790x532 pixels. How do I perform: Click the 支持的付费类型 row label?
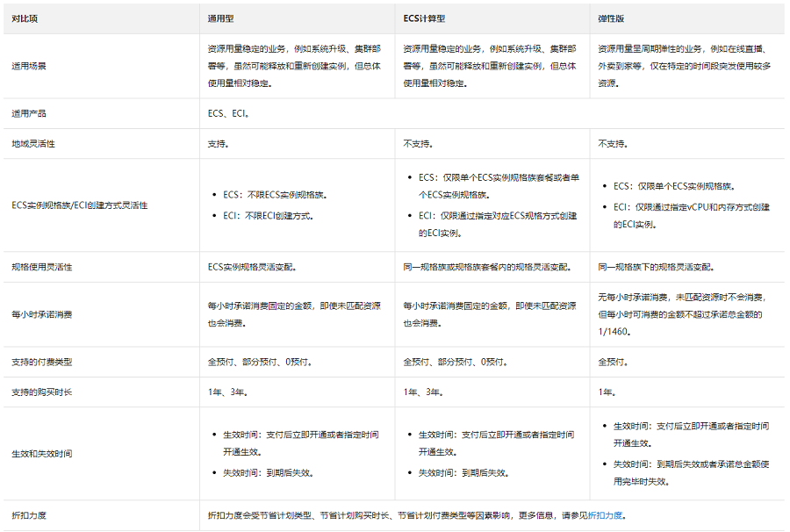[42, 362]
